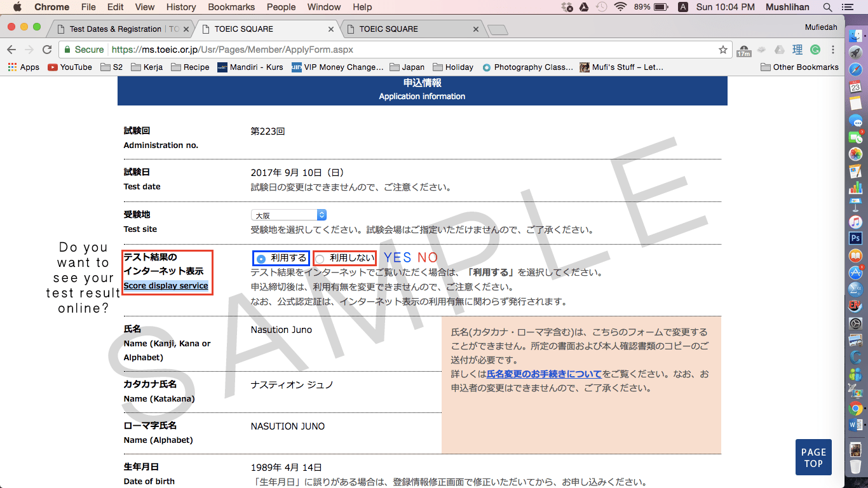Open Chrome's three-dot menu
This screenshot has height=488, width=868.
pyautogui.click(x=833, y=50)
